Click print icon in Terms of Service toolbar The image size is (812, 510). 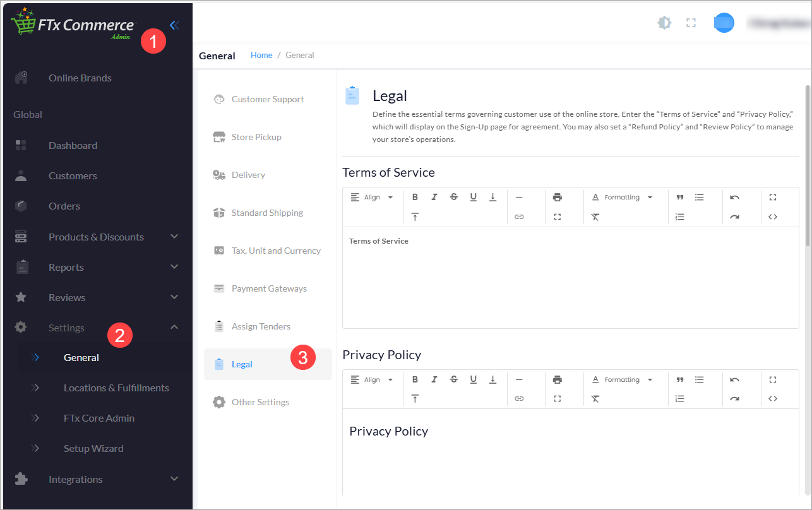(557, 197)
